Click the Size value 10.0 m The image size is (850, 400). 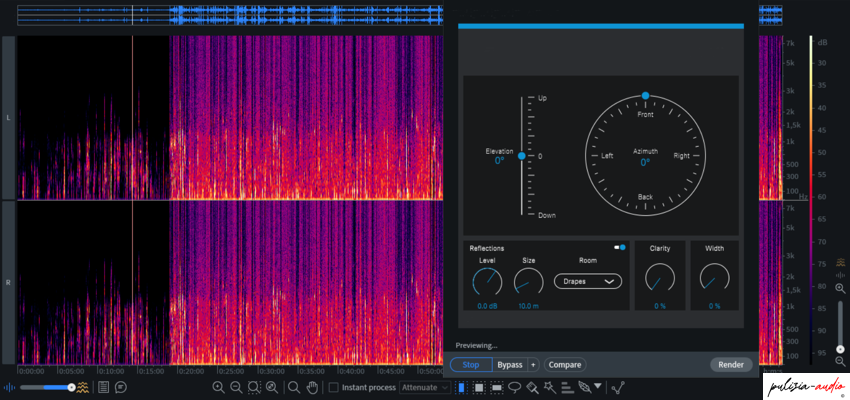tap(529, 306)
